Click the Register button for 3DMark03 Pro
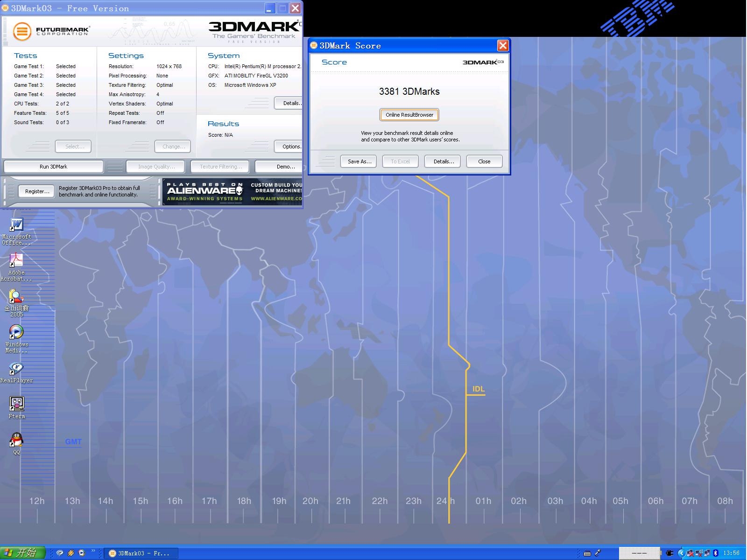The height and width of the screenshot is (560, 747). pos(37,191)
